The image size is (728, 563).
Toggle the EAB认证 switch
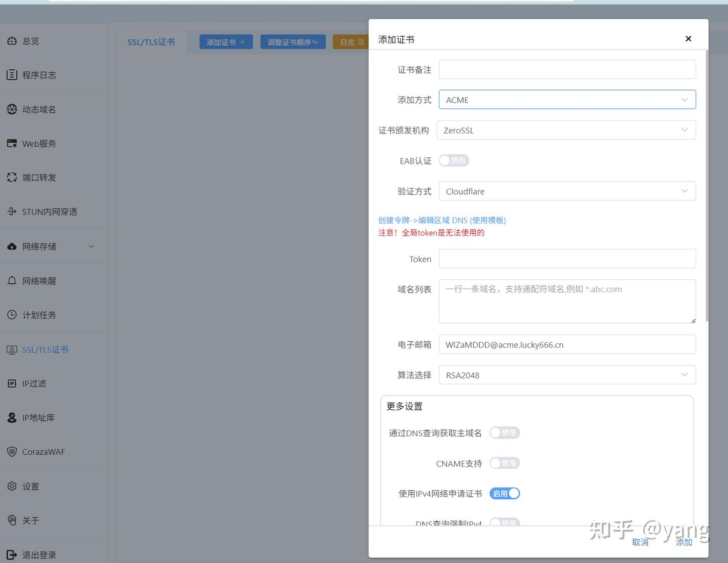[454, 160]
